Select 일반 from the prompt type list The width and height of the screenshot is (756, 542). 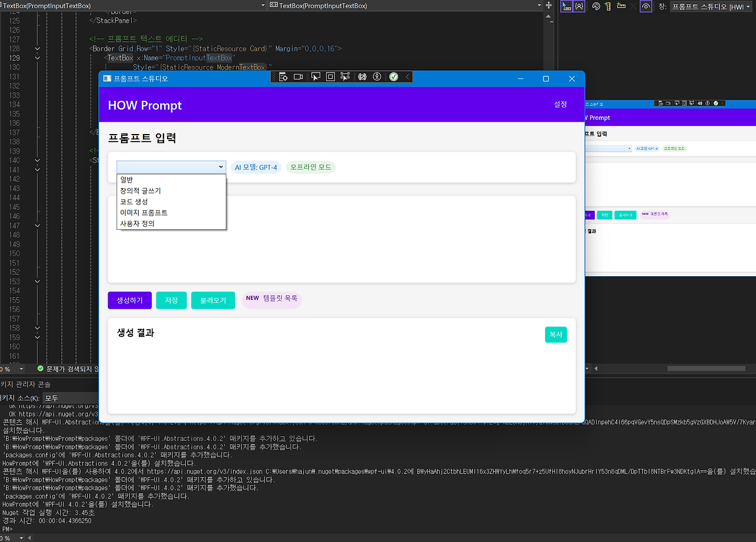pyautogui.click(x=171, y=179)
